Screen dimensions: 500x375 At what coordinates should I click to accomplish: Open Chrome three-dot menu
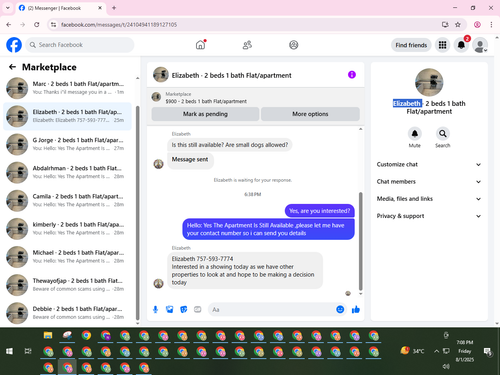pos(491,25)
